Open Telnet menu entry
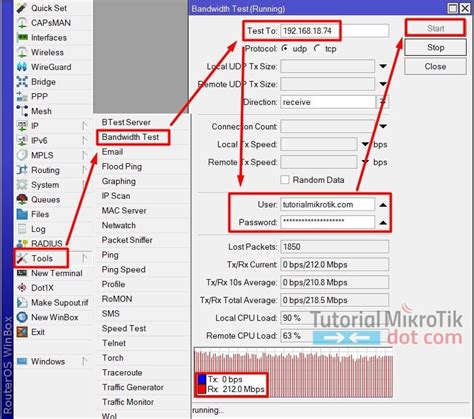Viewport: 474px width, 419px height. (142, 343)
